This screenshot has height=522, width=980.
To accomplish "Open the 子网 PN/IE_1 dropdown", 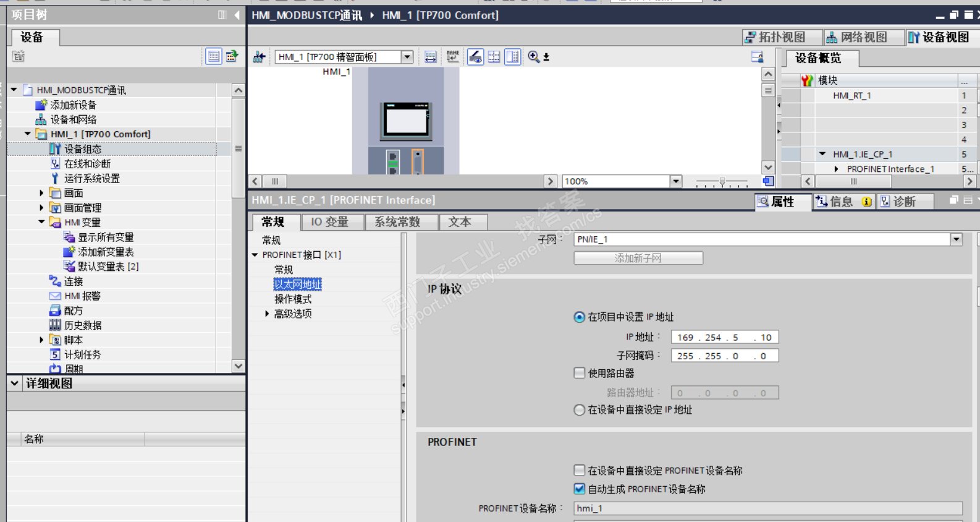I will (957, 239).
